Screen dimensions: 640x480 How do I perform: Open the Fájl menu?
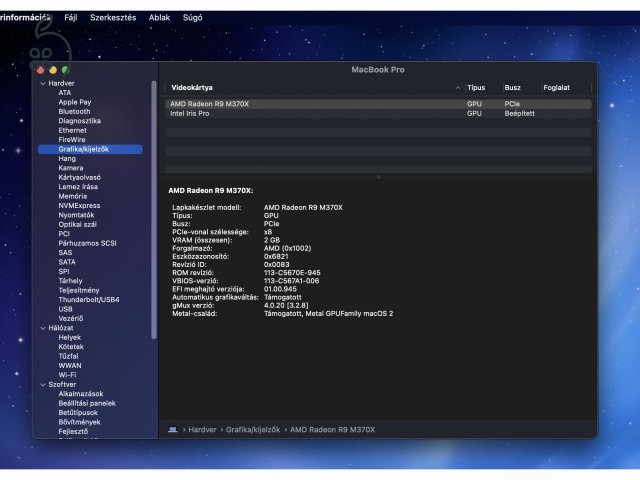70,18
